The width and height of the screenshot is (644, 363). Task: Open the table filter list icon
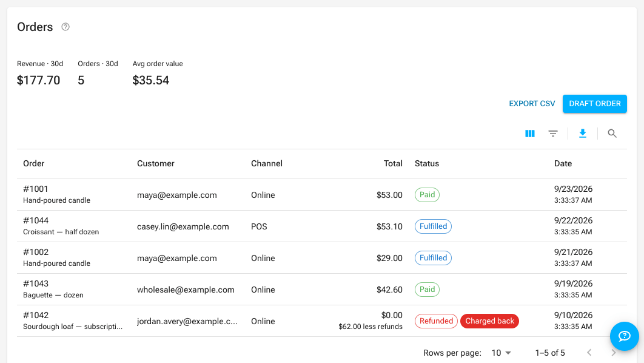point(553,134)
